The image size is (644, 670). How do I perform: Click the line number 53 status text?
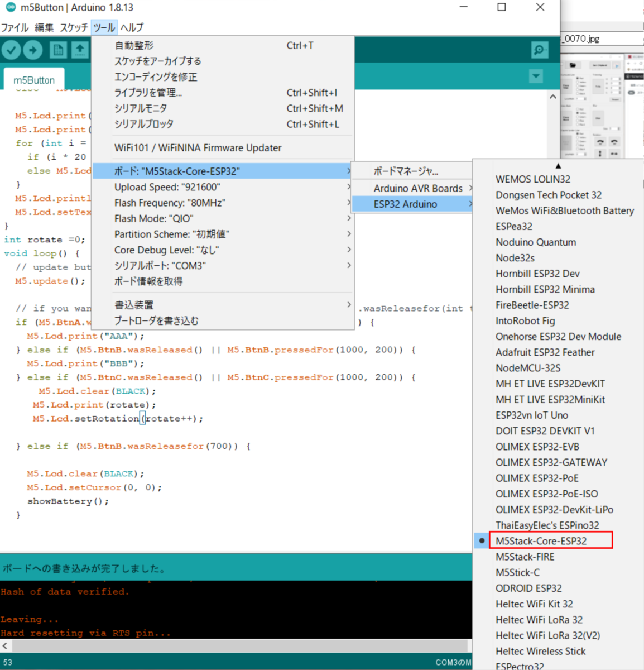point(7,662)
